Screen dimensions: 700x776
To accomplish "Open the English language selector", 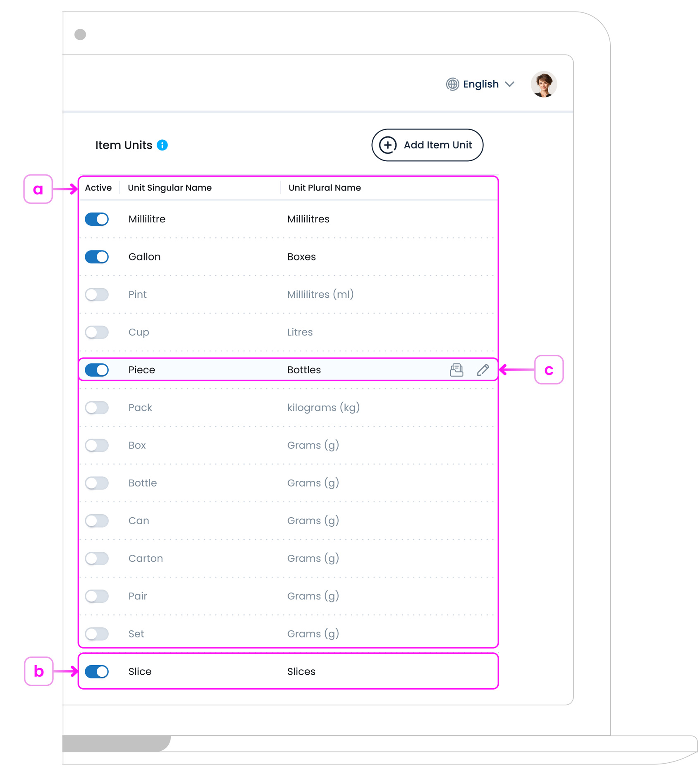I will coord(480,84).
